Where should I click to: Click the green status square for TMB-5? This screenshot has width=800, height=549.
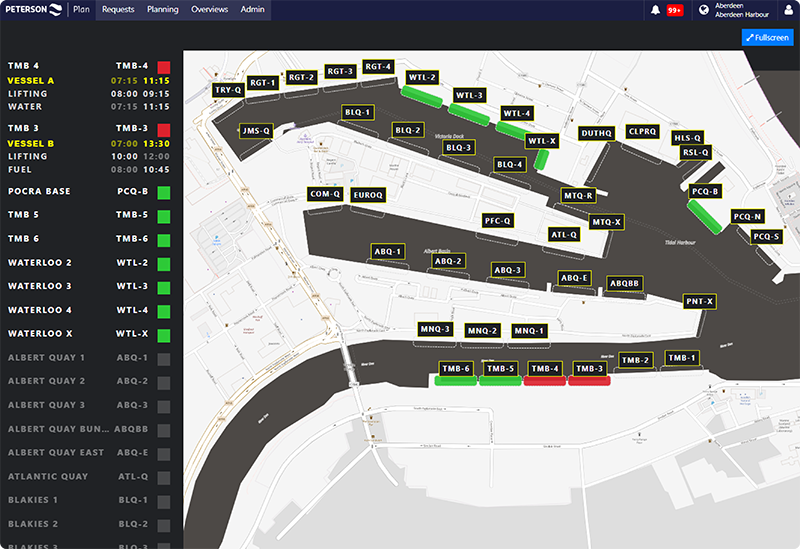coord(164,216)
